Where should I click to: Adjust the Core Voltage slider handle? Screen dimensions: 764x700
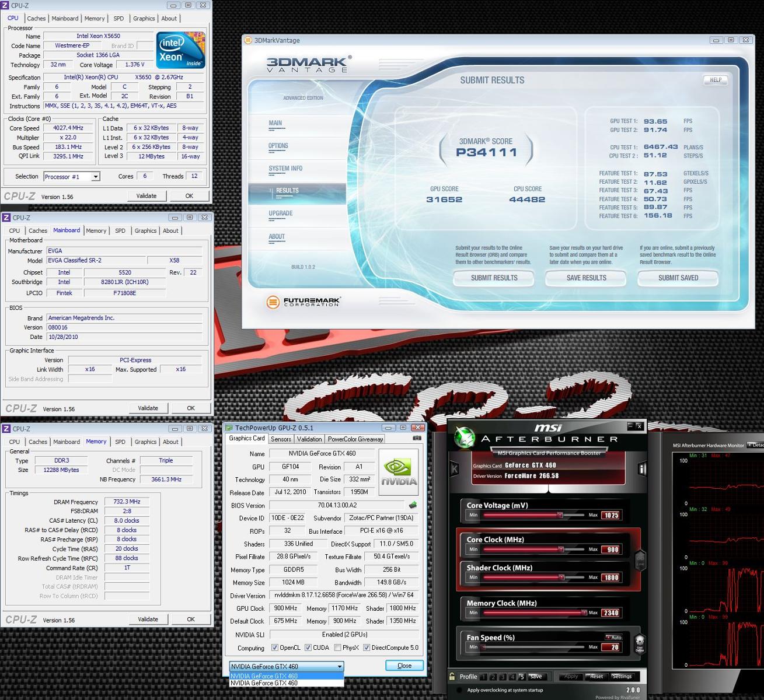pyautogui.click(x=560, y=515)
